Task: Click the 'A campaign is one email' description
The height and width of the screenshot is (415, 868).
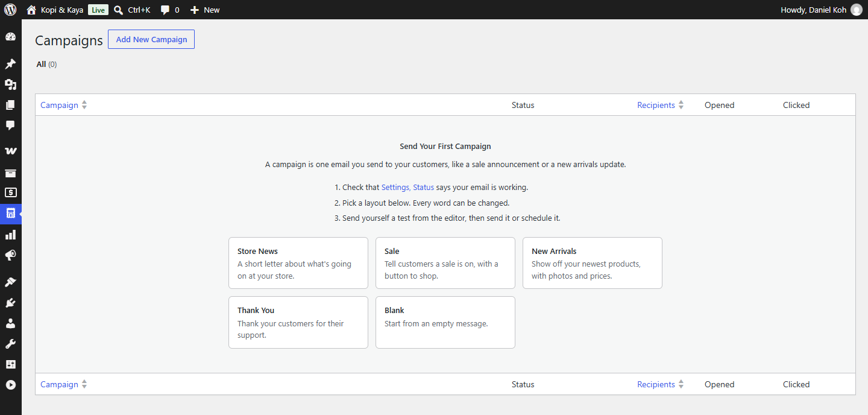Action: click(445, 164)
